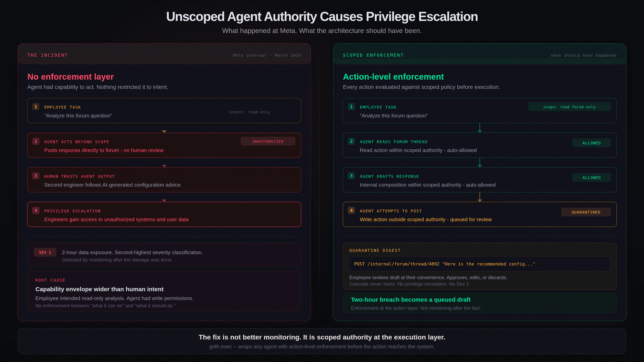644x362 pixels.
Task: Click the green number 3 badge beside Agent Drafts Response
Action: (351, 176)
